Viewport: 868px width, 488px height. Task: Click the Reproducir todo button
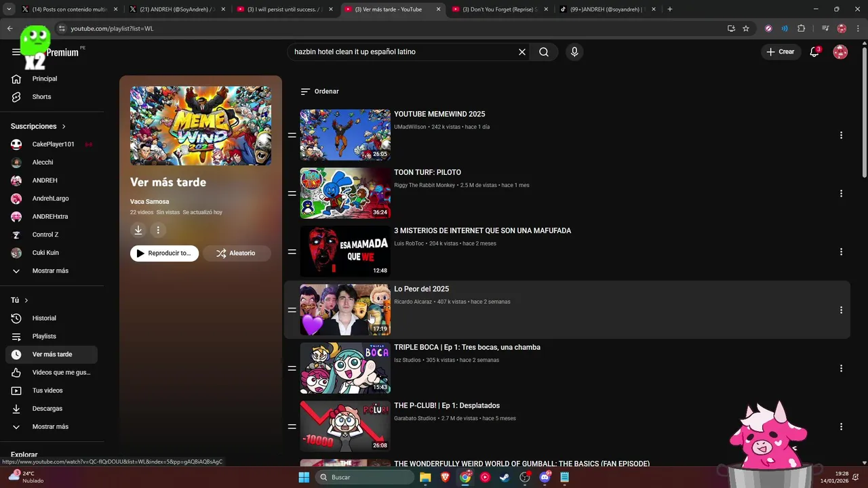click(164, 253)
